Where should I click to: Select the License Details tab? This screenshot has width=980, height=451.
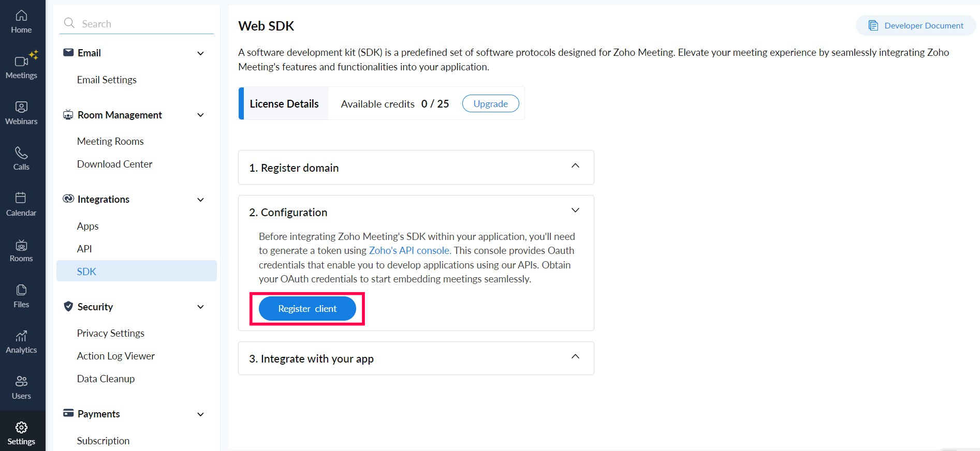pyautogui.click(x=284, y=103)
